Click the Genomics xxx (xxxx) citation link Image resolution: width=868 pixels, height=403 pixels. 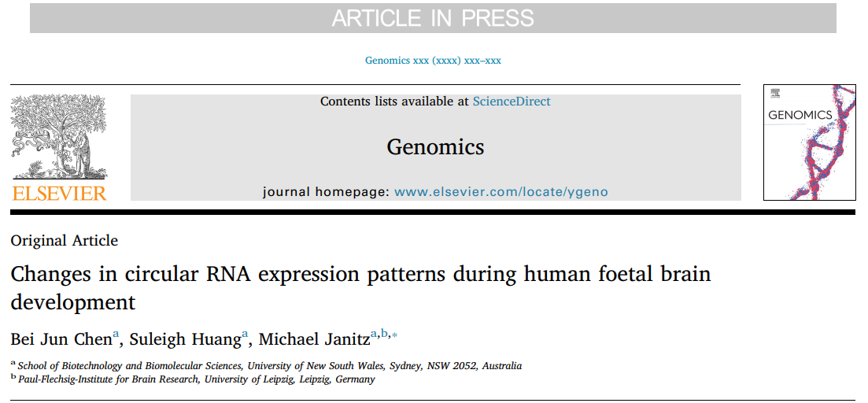point(433,61)
